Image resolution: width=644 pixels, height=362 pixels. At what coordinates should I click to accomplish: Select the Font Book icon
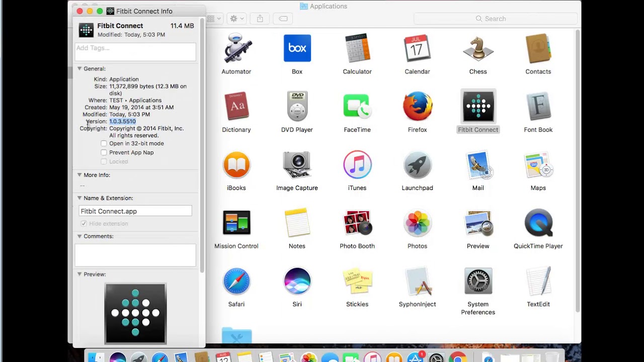point(538,106)
